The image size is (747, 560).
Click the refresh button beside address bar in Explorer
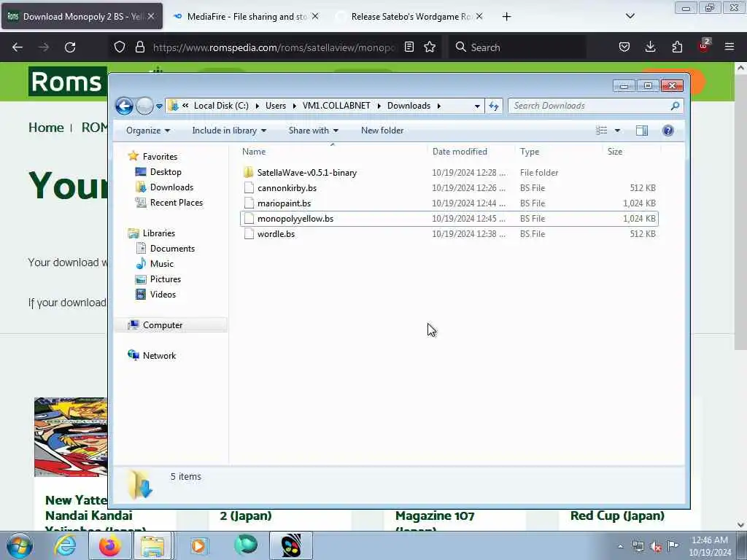(x=494, y=106)
